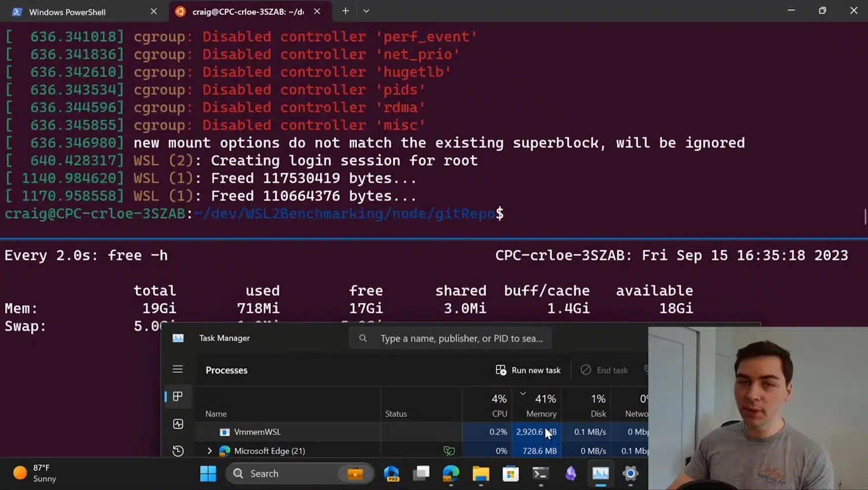Click the Memory column sort chevron
Viewport: 868px width, 490px height.
click(x=523, y=393)
